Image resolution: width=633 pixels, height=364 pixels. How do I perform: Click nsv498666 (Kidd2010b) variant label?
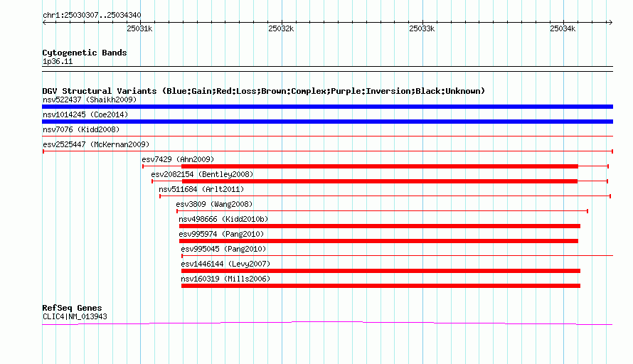click(223, 219)
